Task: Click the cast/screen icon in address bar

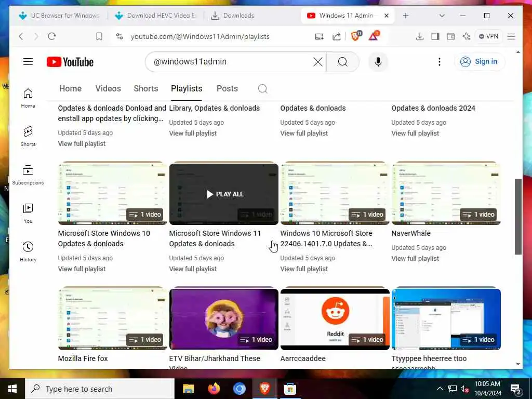Action: pos(319,36)
